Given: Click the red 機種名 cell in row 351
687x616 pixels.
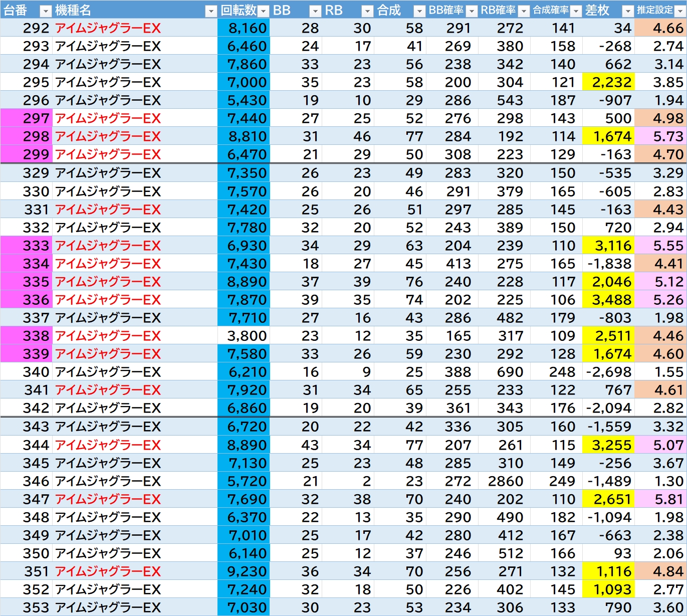Looking at the screenshot, I should [x=135, y=571].
